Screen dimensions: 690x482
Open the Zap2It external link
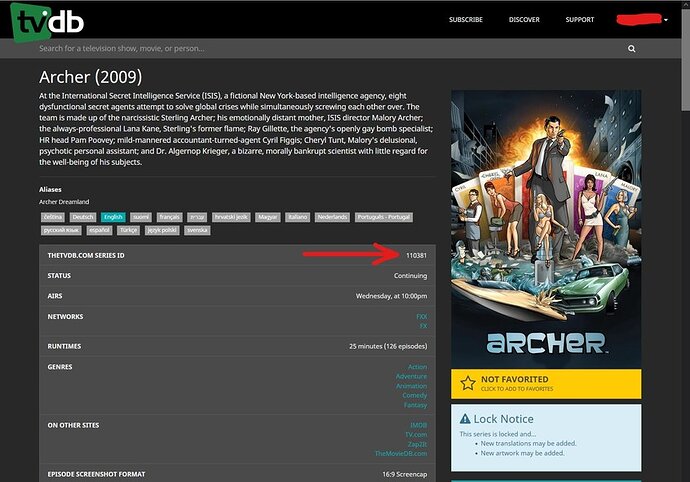pyautogui.click(x=417, y=445)
